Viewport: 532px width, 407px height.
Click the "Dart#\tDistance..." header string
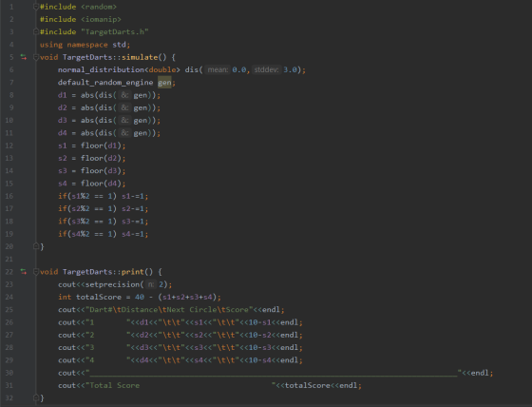169,309
